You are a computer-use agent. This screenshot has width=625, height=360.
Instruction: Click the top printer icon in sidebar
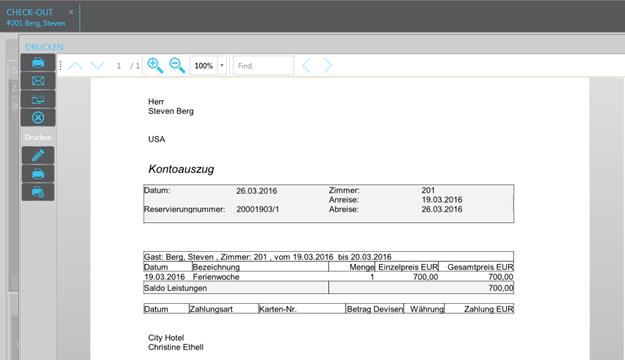point(38,63)
